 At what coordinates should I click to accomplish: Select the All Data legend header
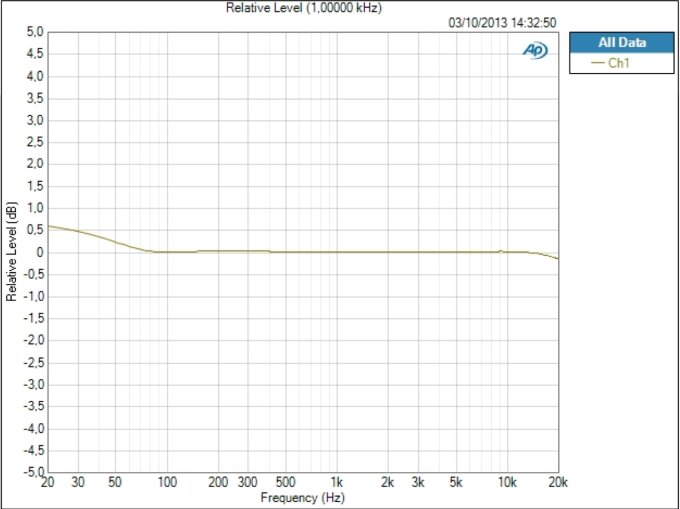[621, 42]
